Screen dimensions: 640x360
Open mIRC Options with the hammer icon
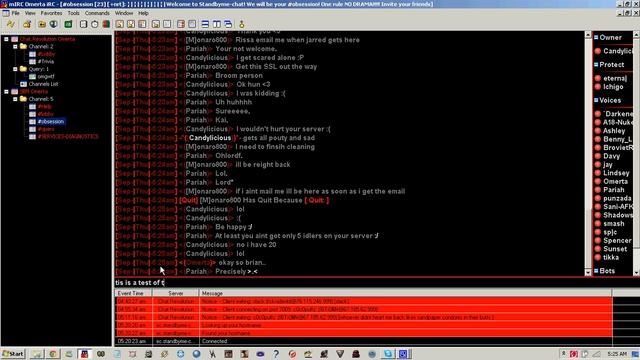point(27,24)
